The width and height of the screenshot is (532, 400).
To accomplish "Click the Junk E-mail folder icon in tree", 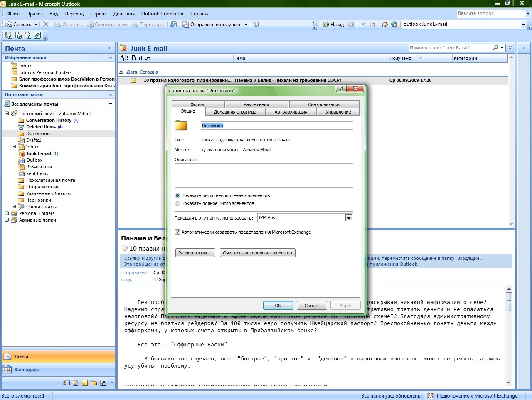I will click(x=22, y=153).
